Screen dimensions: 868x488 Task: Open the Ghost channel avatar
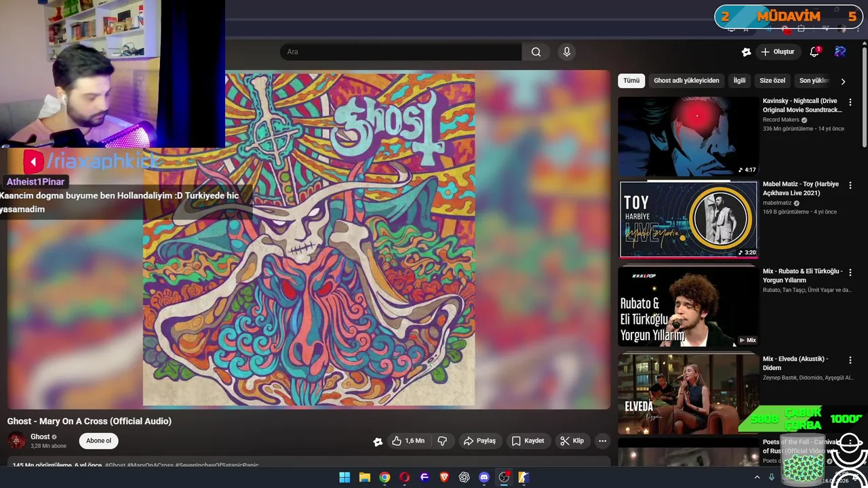click(x=16, y=441)
